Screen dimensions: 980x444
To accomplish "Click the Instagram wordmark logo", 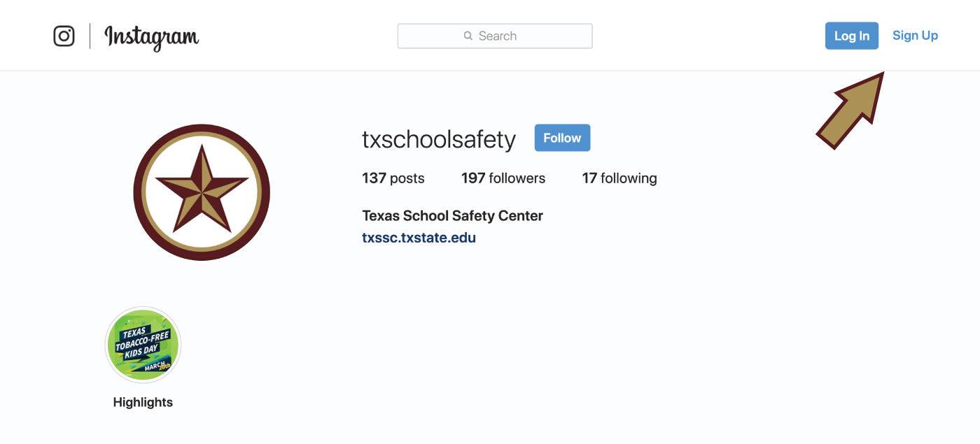I will point(151,37).
